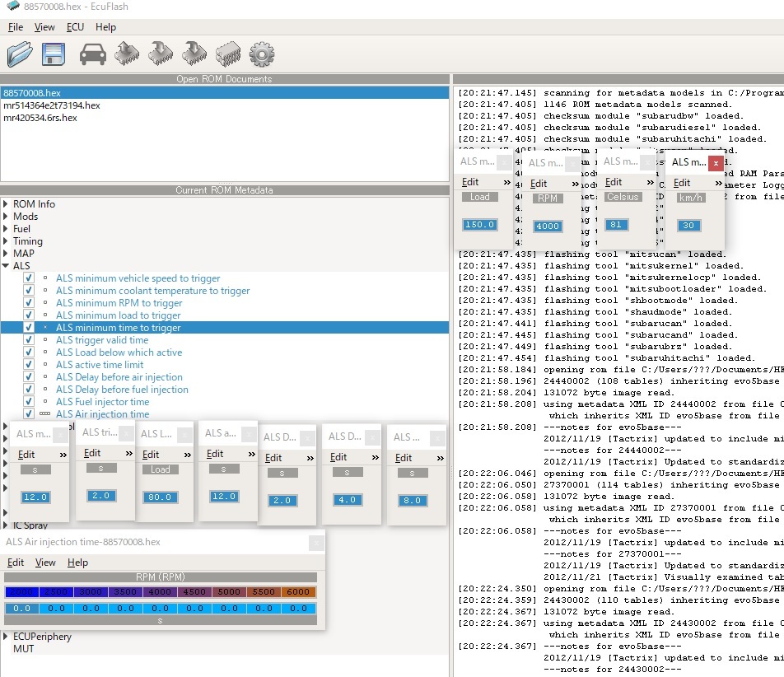Open View menu in ALS Air injection time window
This screenshot has height=677, width=784.
45,563
